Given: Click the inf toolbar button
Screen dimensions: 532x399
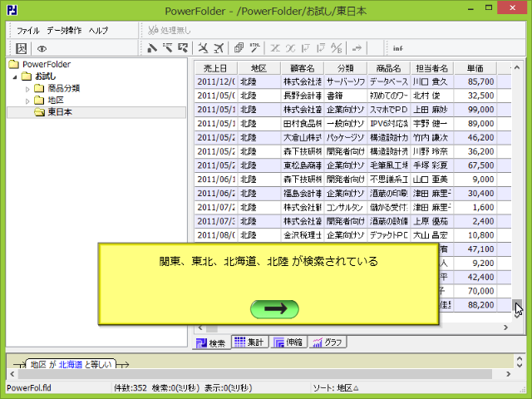Looking at the screenshot, I should 397,48.
